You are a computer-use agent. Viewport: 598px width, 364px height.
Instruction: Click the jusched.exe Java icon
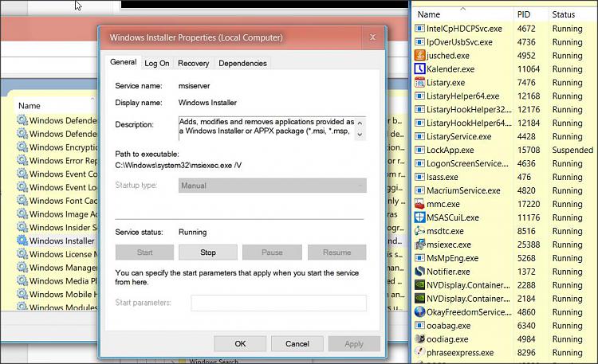pos(419,55)
